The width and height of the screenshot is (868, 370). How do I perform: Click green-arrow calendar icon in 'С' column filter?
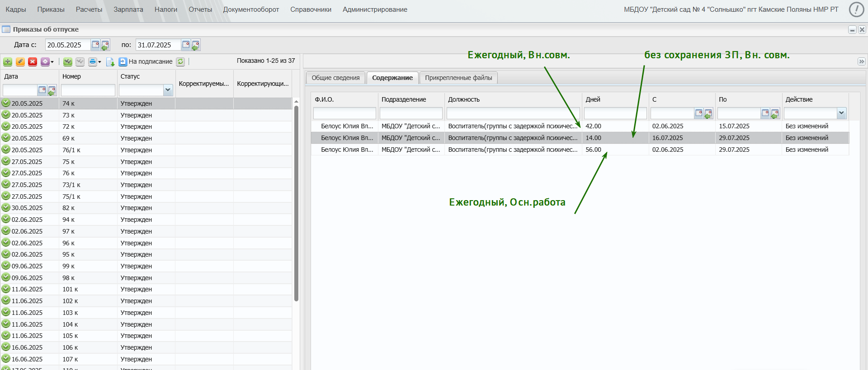(x=708, y=113)
